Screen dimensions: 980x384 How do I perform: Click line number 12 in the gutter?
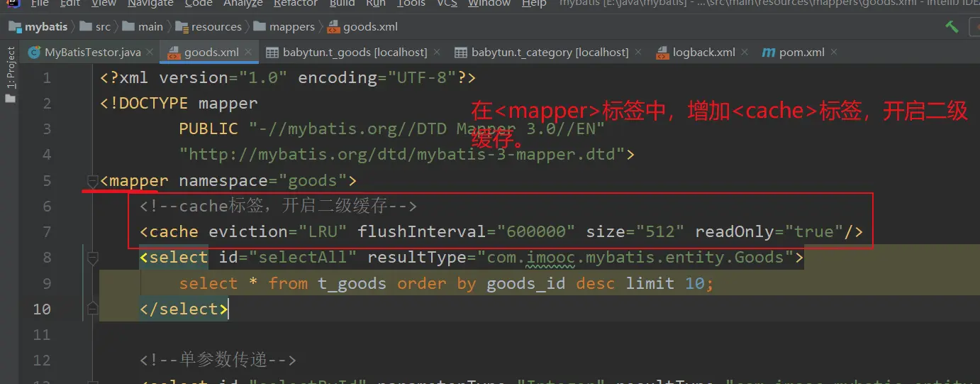click(42, 360)
